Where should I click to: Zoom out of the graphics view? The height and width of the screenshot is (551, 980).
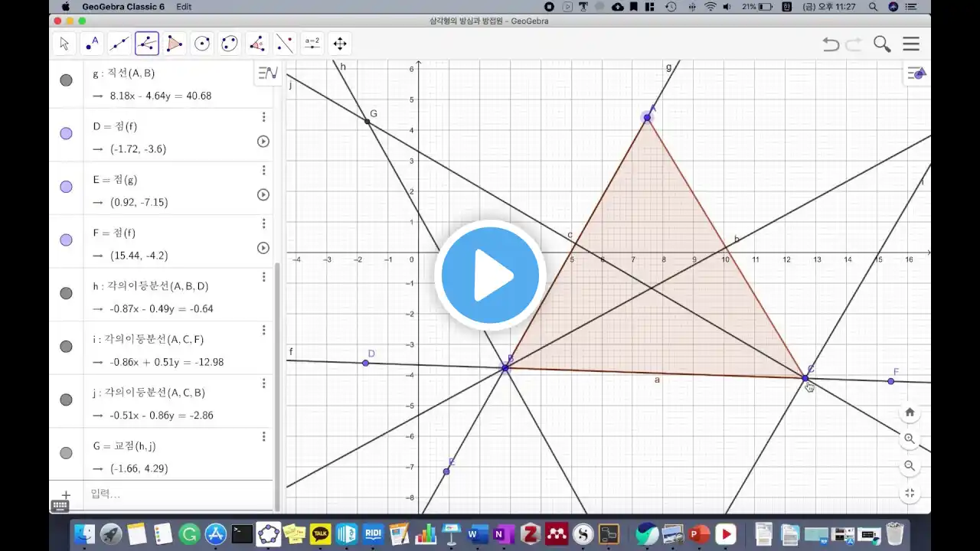point(910,465)
